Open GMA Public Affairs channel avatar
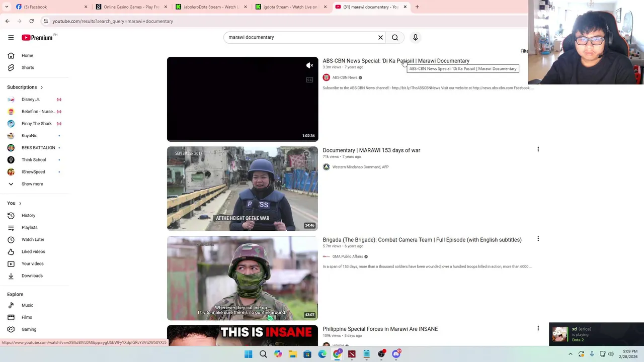The height and width of the screenshot is (362, 644). [x=326, y=256]
